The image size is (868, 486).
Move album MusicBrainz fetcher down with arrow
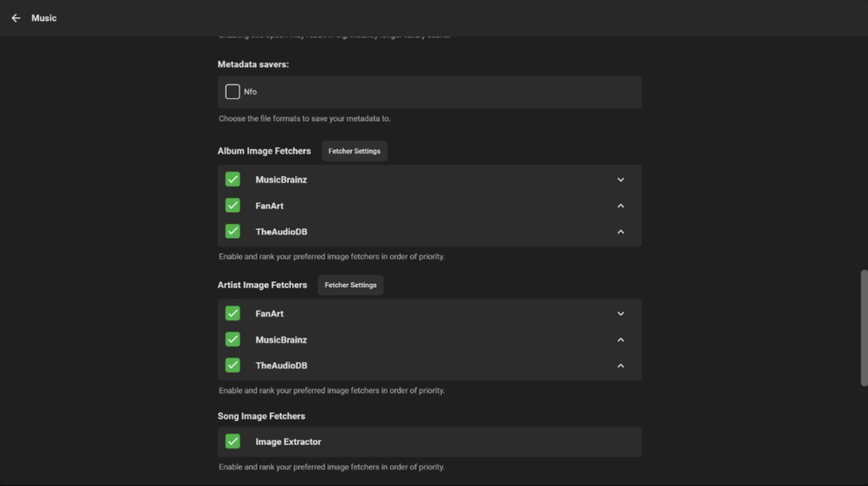621,180
